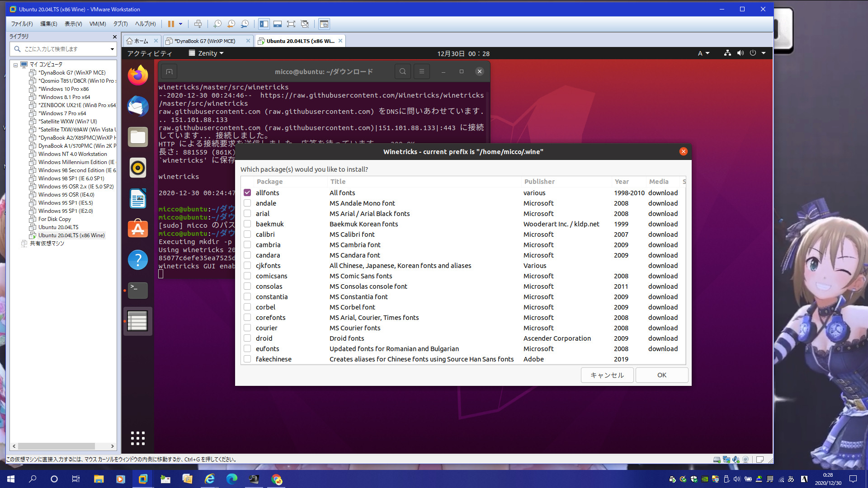Open the ファイル(F) menu
This screenshot has height=488, width=868.
[x=22, y=24]
